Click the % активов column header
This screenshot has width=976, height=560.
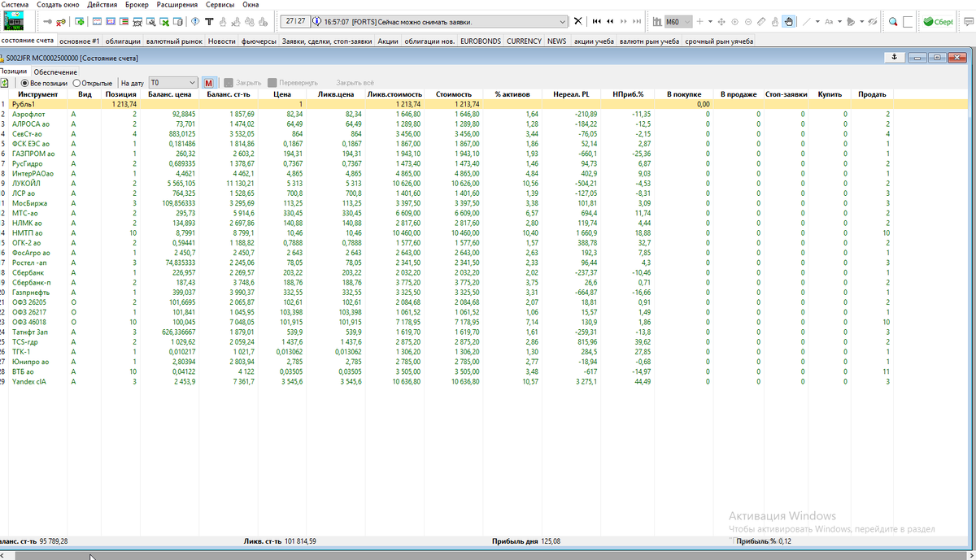[512, 94]
